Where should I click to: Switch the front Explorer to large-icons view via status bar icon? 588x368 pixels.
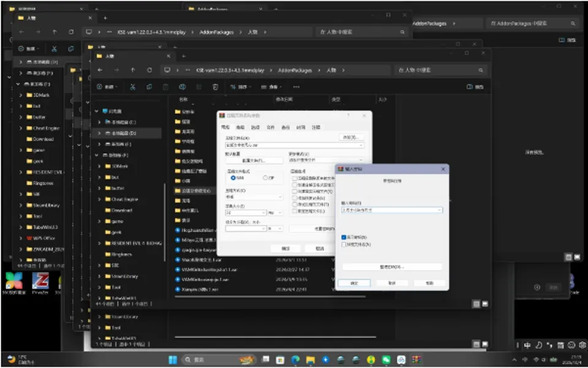485,304
